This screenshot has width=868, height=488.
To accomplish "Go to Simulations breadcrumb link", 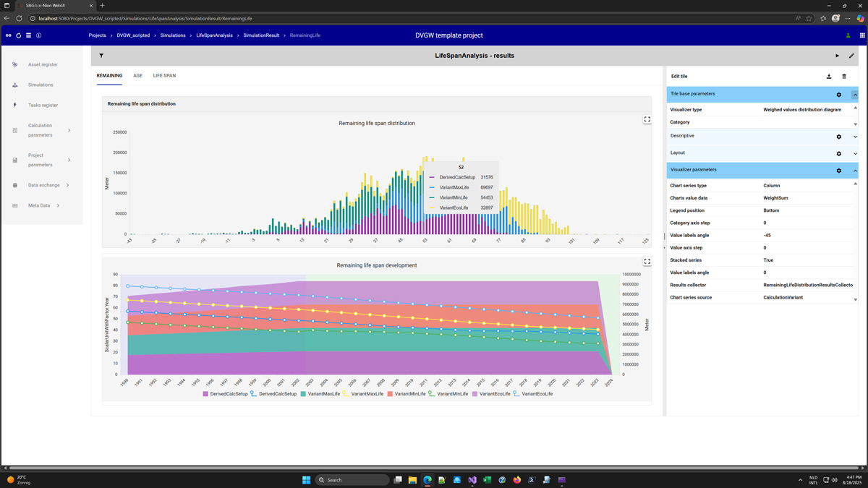I will (x=173, y=35).
